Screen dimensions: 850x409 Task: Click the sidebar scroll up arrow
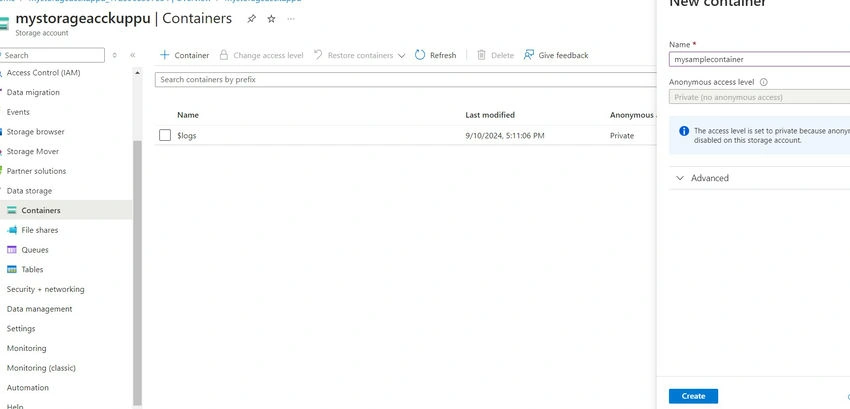(x=137, y=73)
